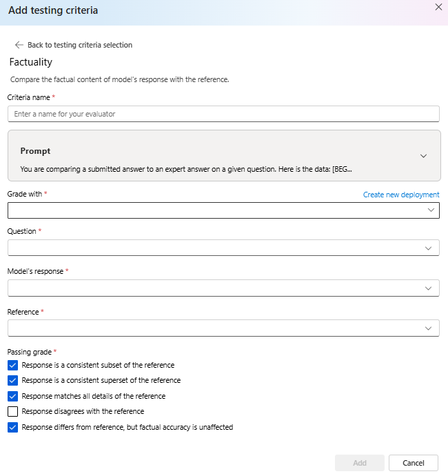The width and height of the screenshot is (448, 476).
Task: Uncheck Response matches all details checkbox
Action: coord(12,396)
